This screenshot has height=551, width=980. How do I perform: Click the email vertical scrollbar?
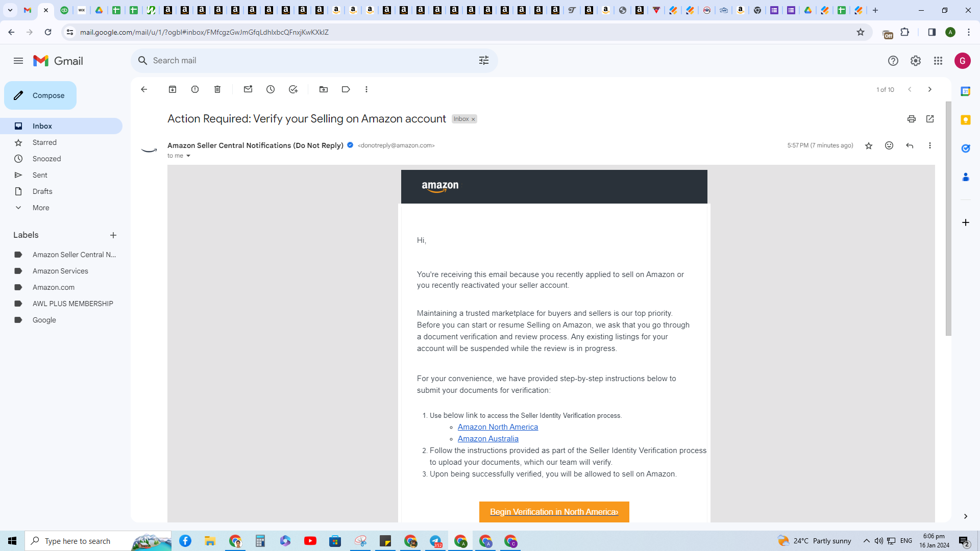pyautogui.click(x=948, y=218)
